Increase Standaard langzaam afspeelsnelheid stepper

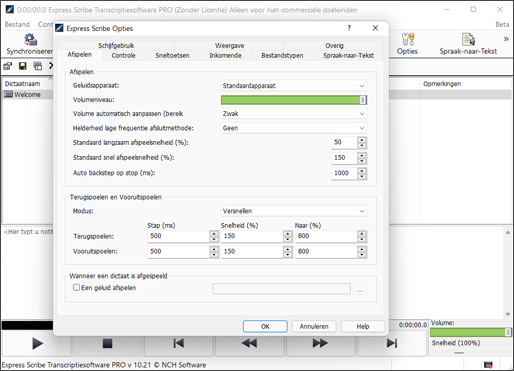pos(362,140)
